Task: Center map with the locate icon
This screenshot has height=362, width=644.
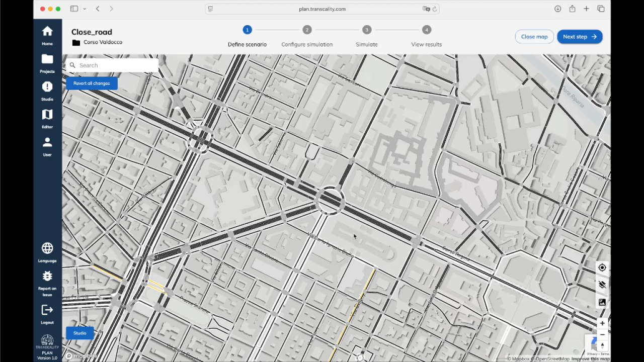Action: point(602,267)
